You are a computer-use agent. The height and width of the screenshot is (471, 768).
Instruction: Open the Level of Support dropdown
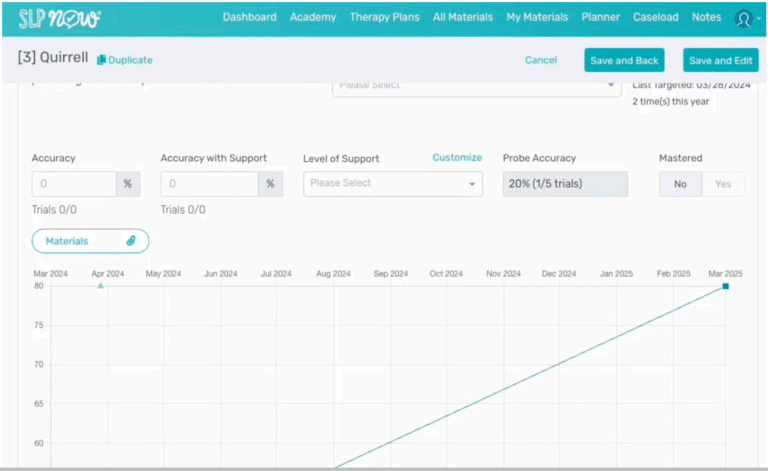[x=393, y=184]
